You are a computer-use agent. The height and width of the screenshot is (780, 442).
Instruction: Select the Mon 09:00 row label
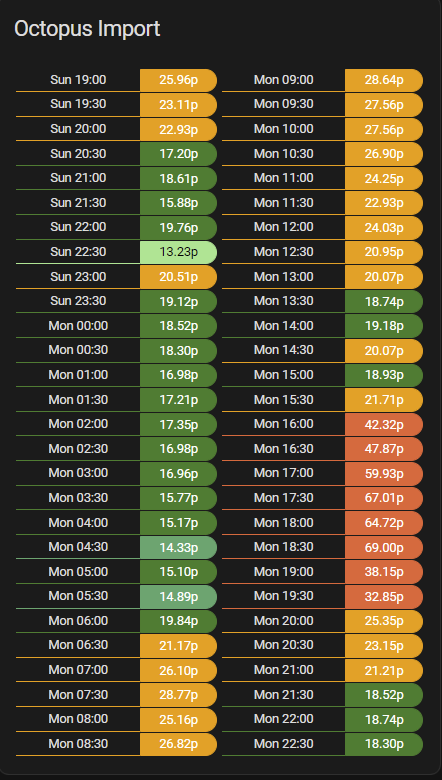click(284, 80)
